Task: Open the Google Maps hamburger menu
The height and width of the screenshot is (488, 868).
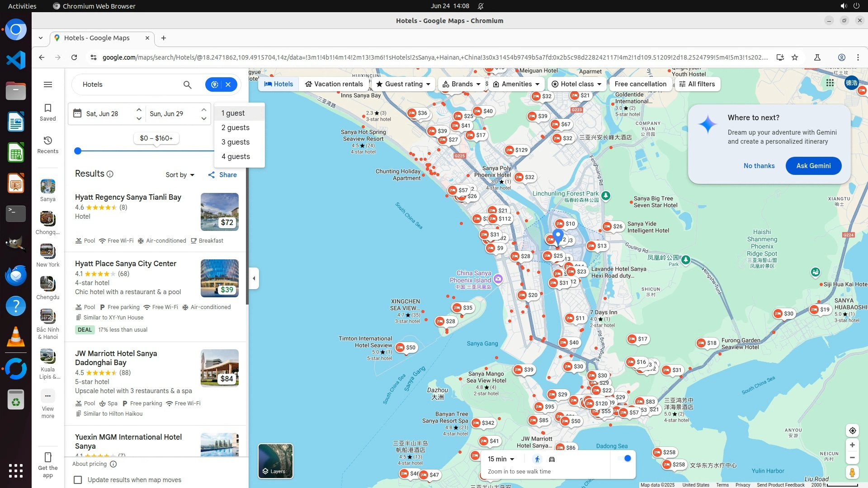Action: 47,84
